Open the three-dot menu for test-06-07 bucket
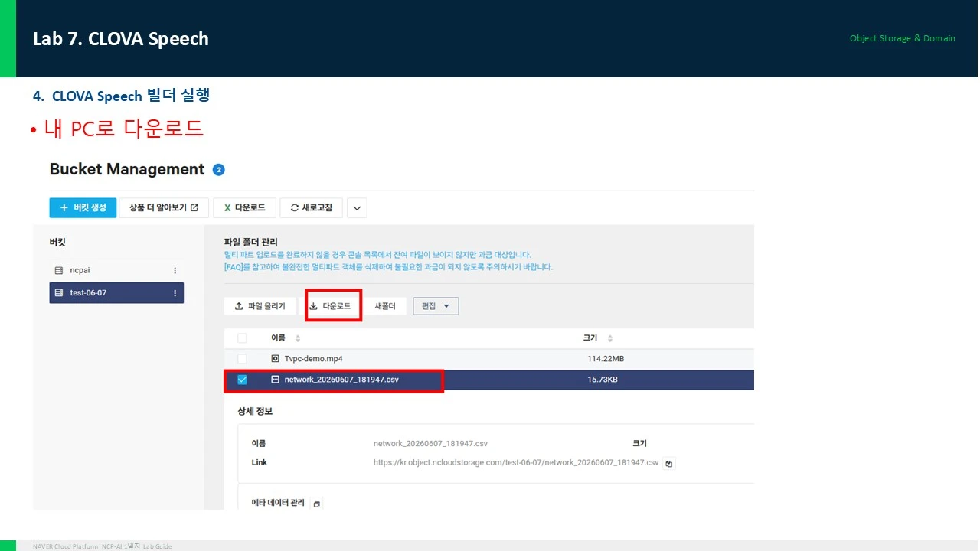 pos(175,293)
